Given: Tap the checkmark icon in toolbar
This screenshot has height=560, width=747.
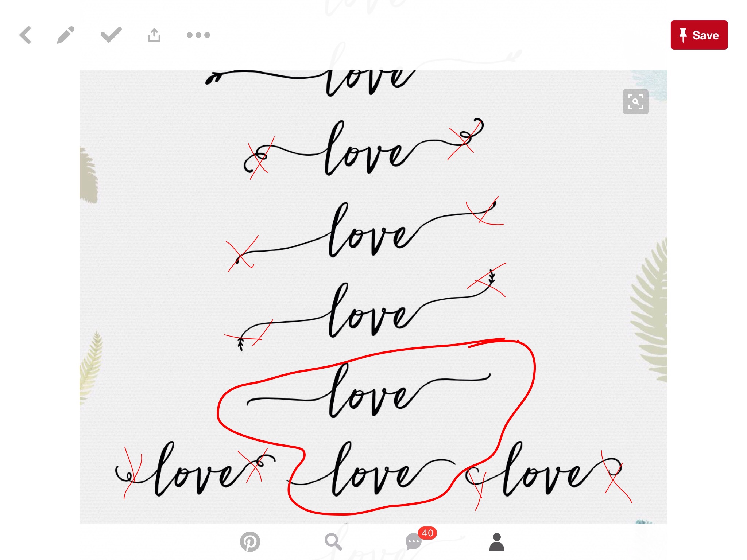Looking at the screenshot, I should (111, 35).
